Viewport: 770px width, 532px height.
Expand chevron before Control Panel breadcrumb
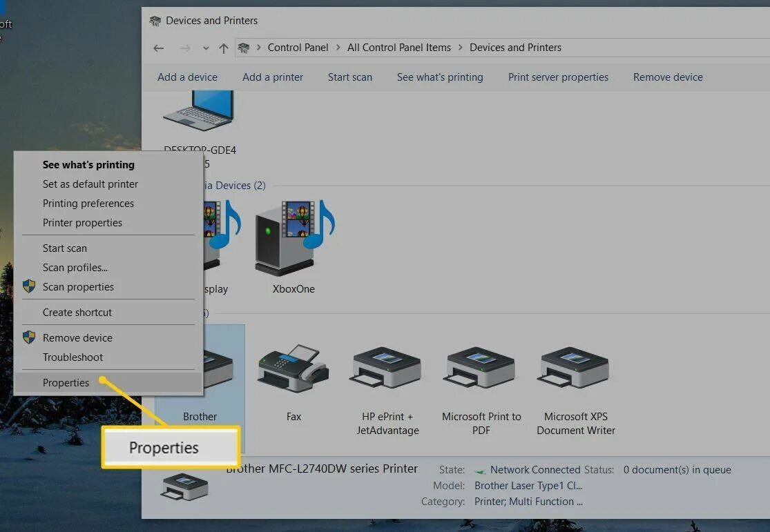(x=258, y=48)
